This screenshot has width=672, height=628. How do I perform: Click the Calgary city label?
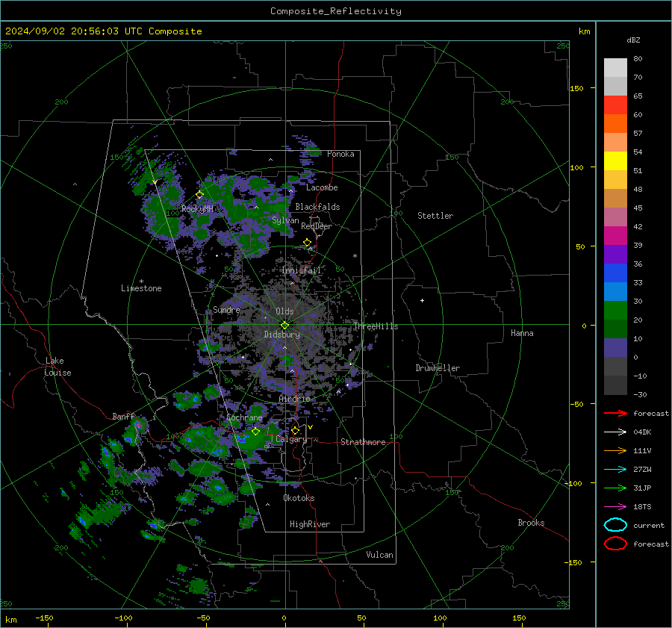pos(291,439)
